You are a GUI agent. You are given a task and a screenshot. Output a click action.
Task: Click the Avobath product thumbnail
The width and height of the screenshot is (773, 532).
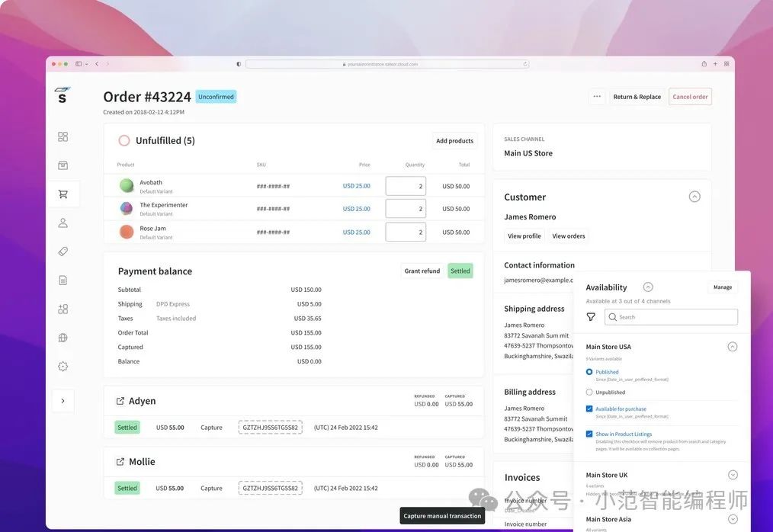(x=127, y=185)
